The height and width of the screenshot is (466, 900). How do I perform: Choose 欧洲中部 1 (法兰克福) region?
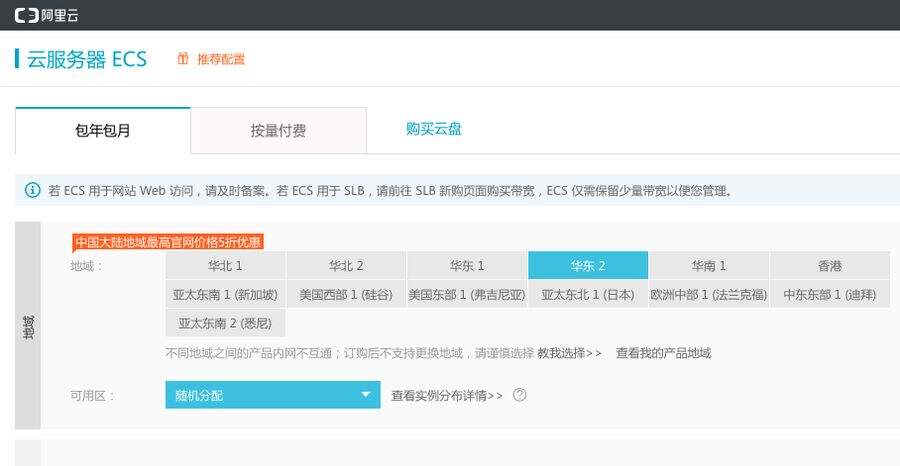709,294
